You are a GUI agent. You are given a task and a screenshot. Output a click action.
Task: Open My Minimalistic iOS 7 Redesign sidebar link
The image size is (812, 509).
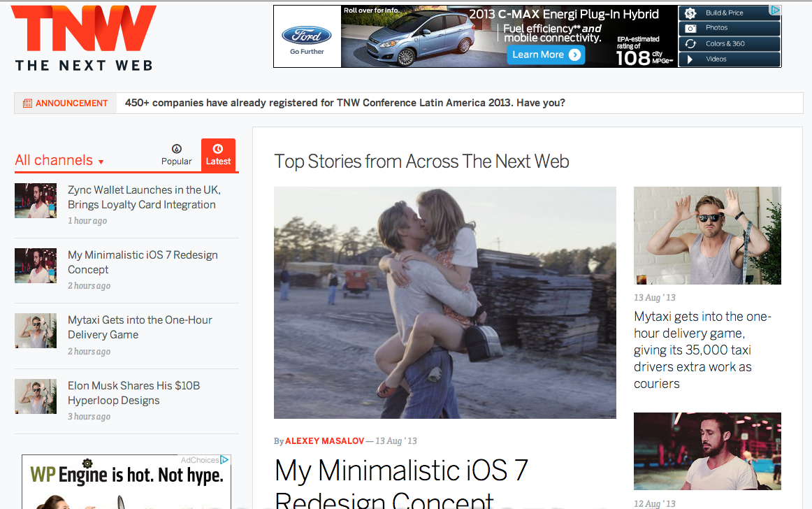click(x=143, y=262)
